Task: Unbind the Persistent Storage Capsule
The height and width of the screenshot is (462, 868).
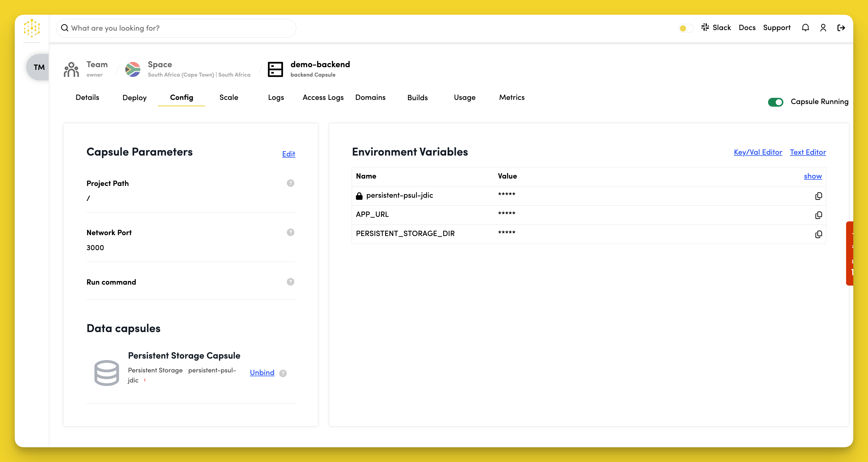Action: pyautogui.click(x=262, y=372)
